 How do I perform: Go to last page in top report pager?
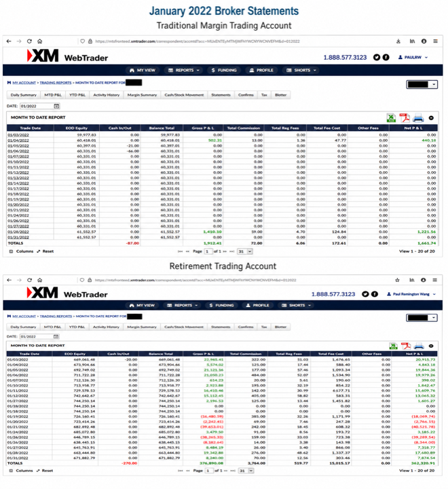point(232,251)
